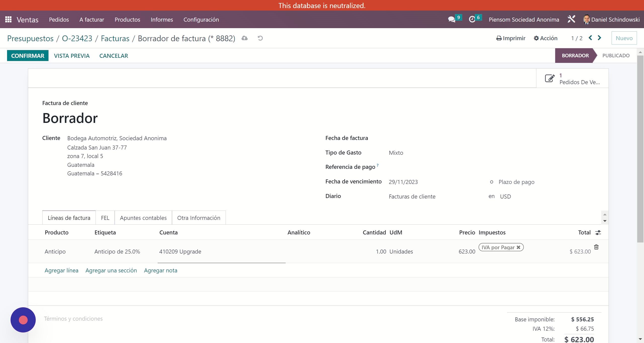This screenshot has height=343, width=644.
Task: Click Agregar línea link
Action: [61, 271]
